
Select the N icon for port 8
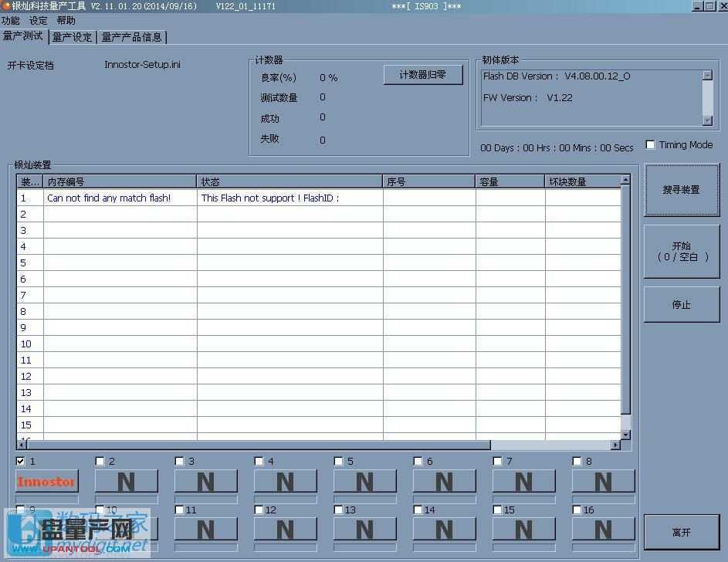[602, 480]
